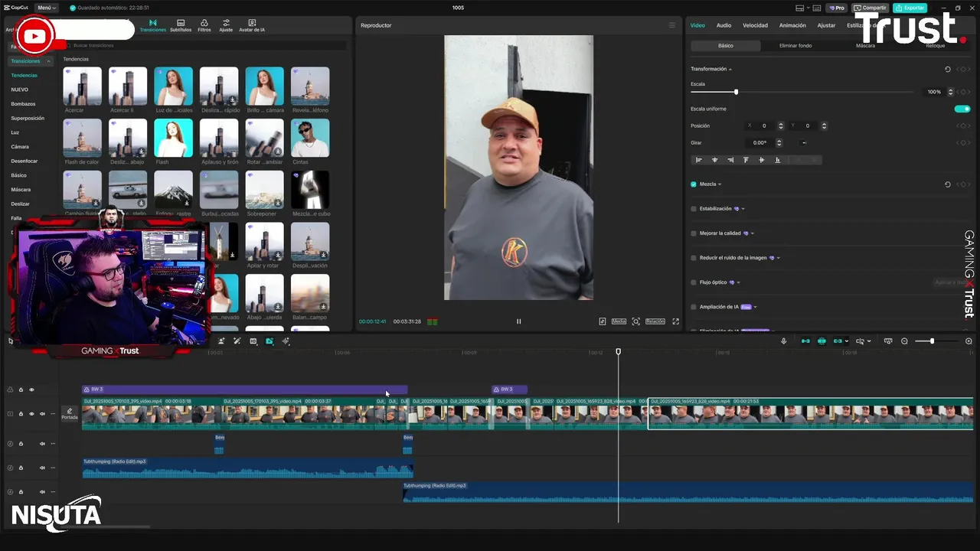Click the Portada cover edit icon
This screenshot has height=551, width=980.
coord(70,413)
